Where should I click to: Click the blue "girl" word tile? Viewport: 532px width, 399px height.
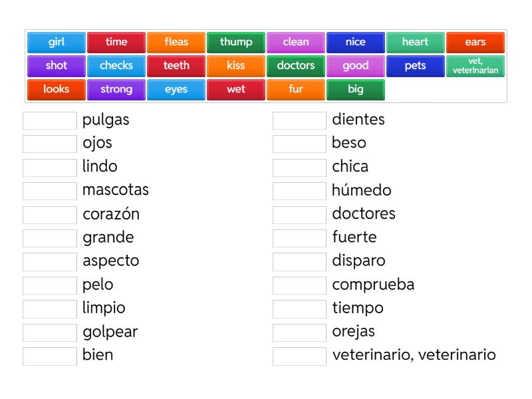[x=57, y=42]
